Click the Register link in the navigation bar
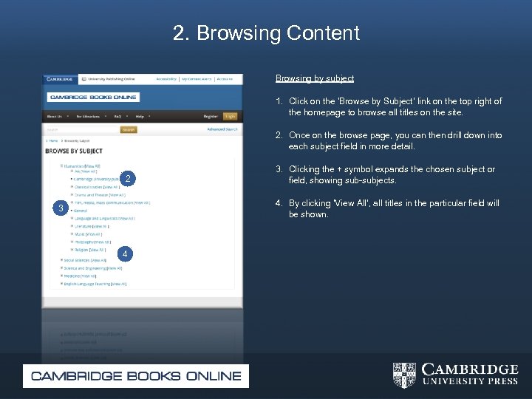This screenshot has width=532, height=399. point(211,117)
